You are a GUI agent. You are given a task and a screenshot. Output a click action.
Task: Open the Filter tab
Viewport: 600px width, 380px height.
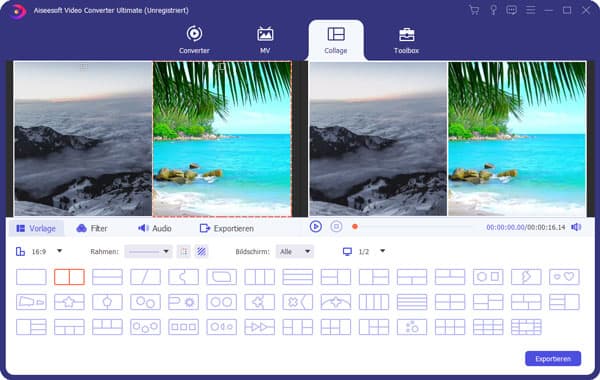[92, 228]
